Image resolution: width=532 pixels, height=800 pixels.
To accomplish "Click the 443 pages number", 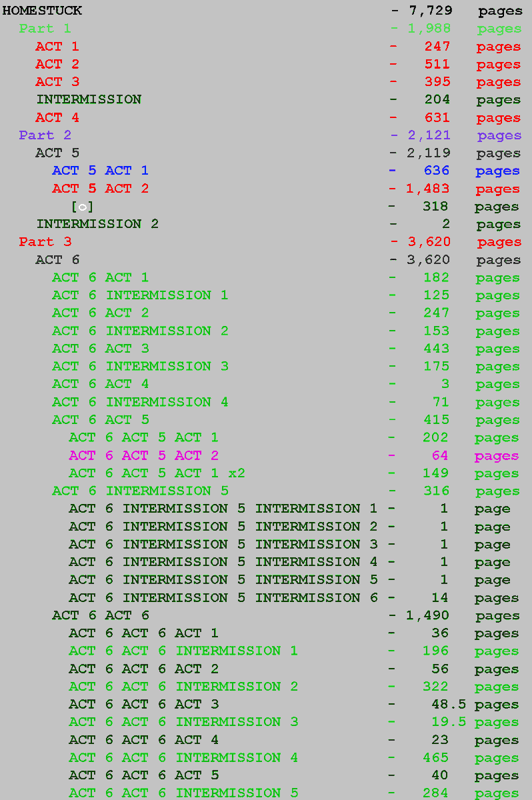I will pyautogui.click(x=437, y=349).
